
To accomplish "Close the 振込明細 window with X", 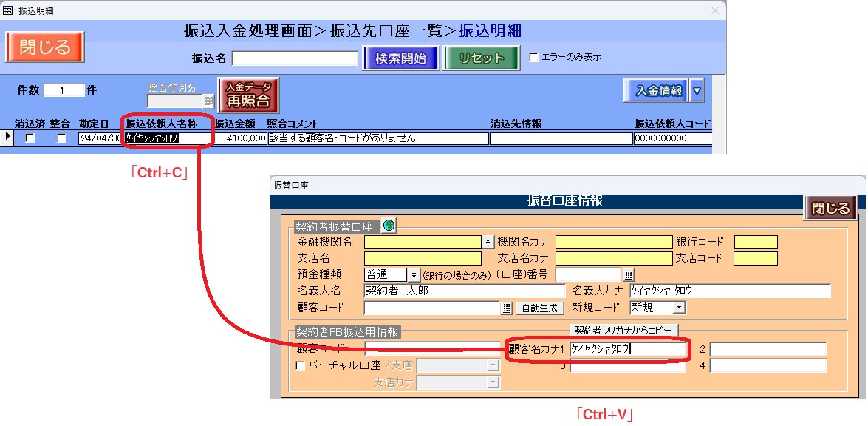I will [x=714, y=10].
